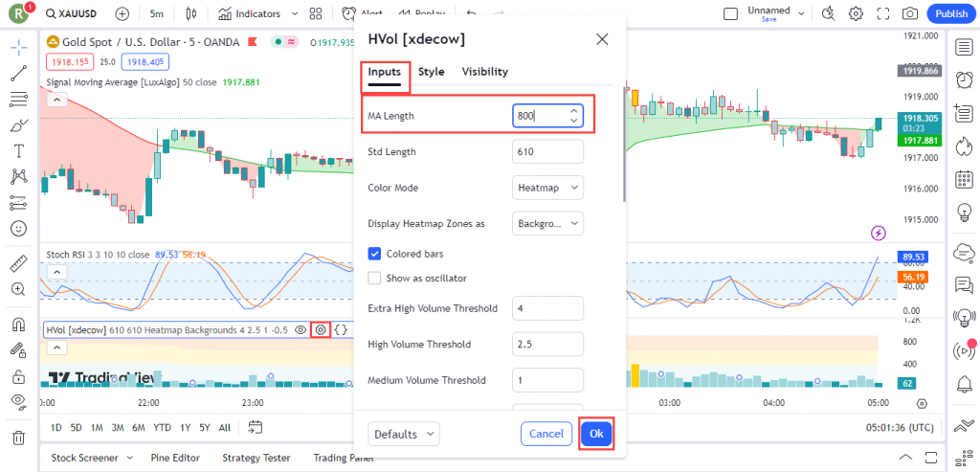Open the Pine Editor tab
Screen dimensions: 980x472
(x=176, y=458)
